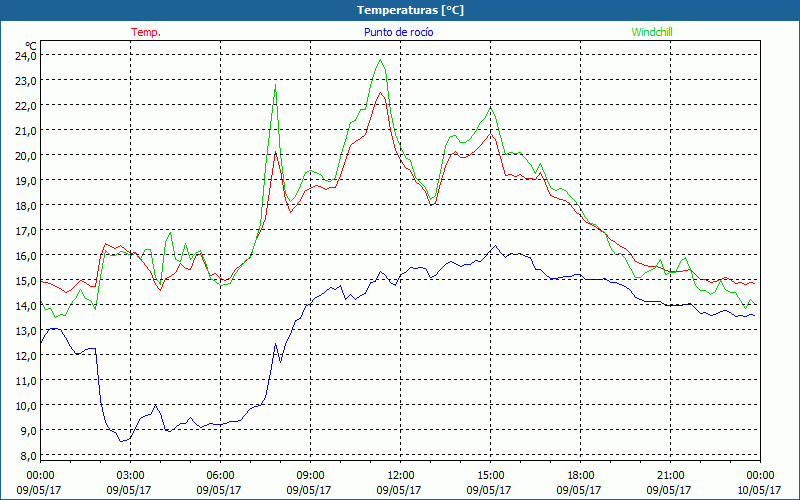The image size is (800, 500).
Task: Click the '09/05/17' date under 12:00
Action: [x=399, y=490]
